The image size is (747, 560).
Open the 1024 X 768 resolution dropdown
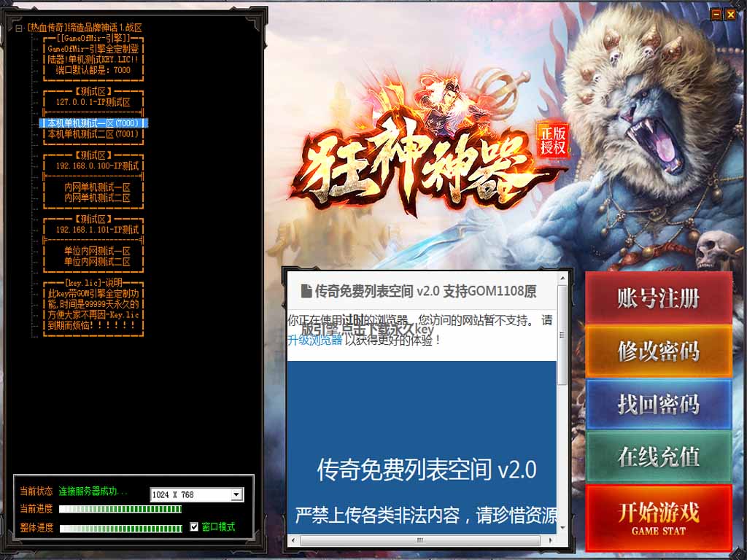tap(236, 494)
